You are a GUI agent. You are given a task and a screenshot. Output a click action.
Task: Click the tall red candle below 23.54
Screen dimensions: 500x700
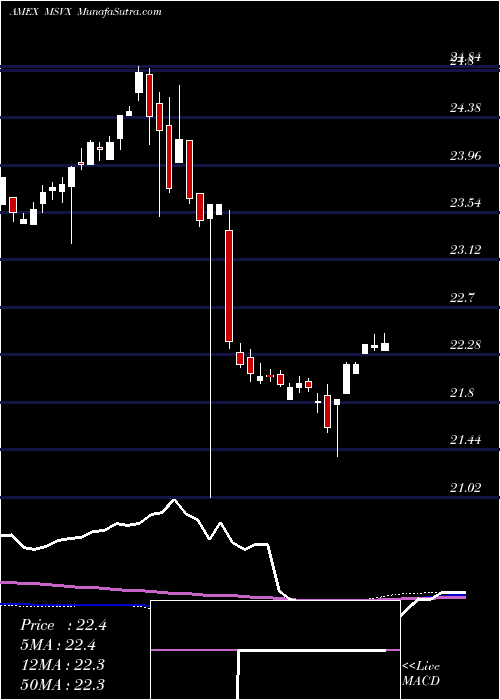tap(229, 286)
